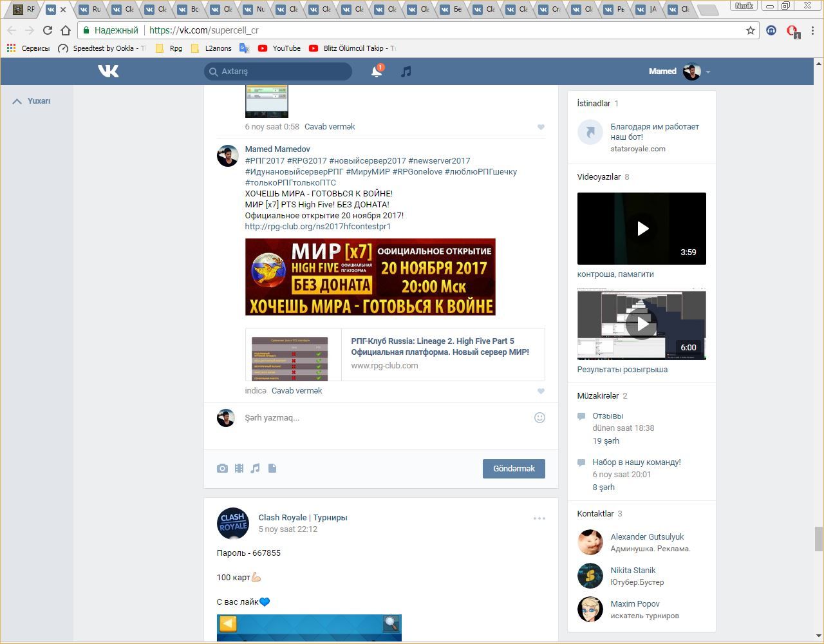This screenshot has width=824, height=644.
Task: Close the active VK browser tab
Action: pos(63,10)
